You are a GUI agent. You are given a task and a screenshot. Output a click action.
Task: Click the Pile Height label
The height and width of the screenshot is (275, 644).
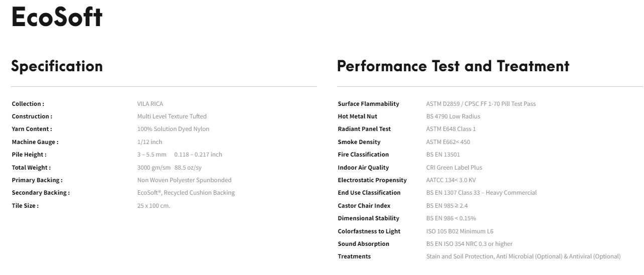click(x=29, y=155)
